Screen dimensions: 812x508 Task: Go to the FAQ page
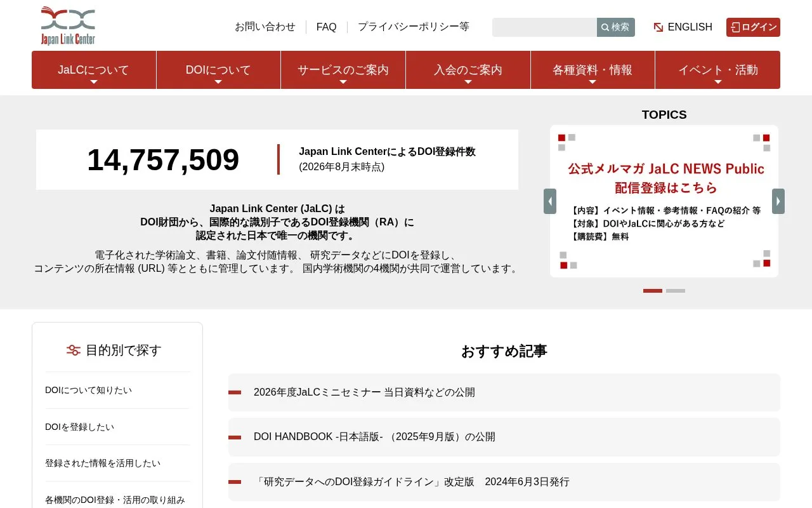coord(327,27)
